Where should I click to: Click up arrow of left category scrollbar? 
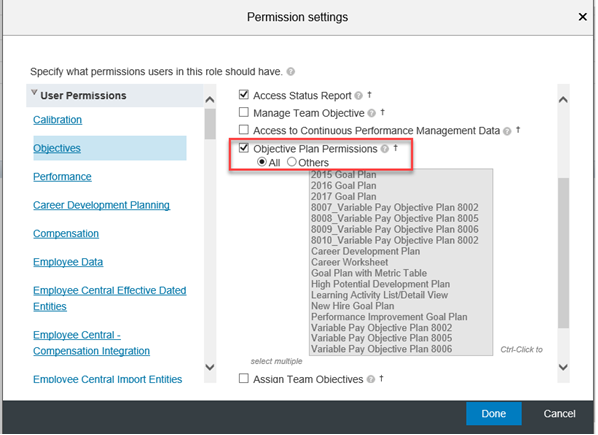210,100
